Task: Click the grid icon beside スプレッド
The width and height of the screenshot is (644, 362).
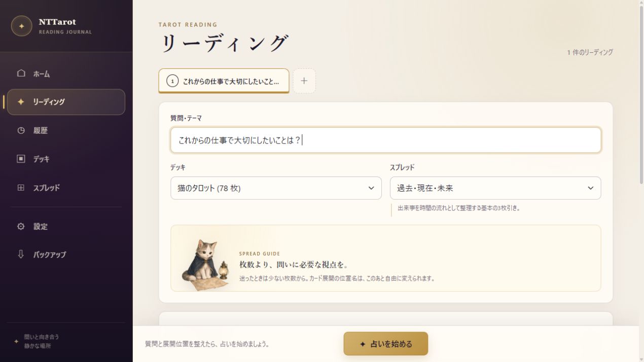Action: 21,188
